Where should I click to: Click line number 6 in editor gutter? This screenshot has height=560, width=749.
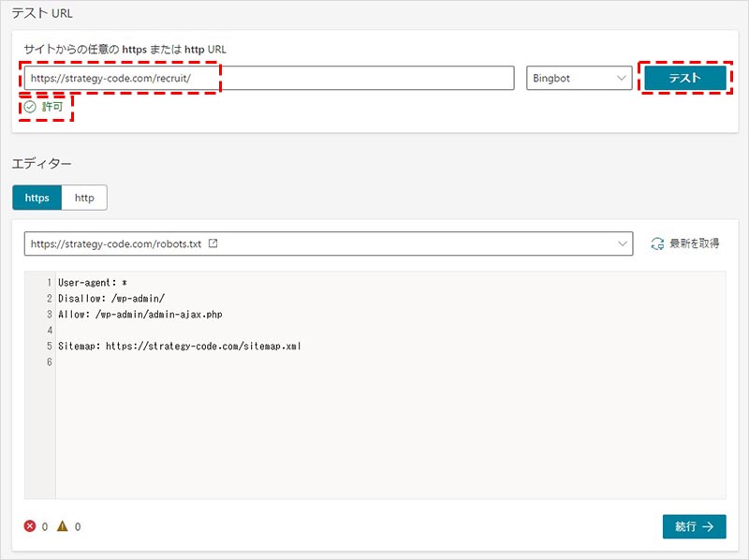tap(47, 361)
